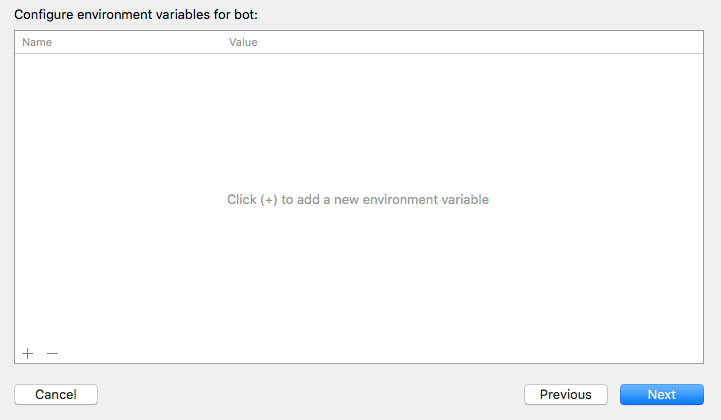
Task: Click the gray dialog area between Cancel and Previous
Action: pyautogui.click(x=310, y=395)
